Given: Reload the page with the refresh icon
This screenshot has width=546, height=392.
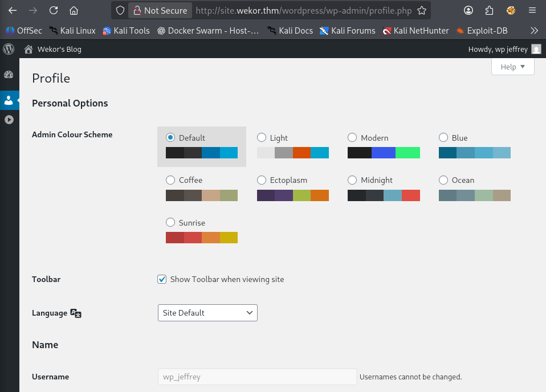Looking at the screenshot, I should (54, 10).
